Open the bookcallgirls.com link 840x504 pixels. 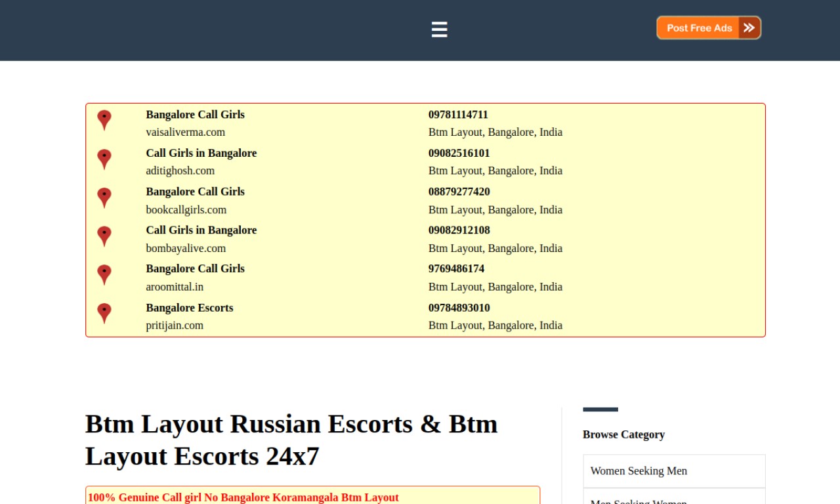coord(186,210)
